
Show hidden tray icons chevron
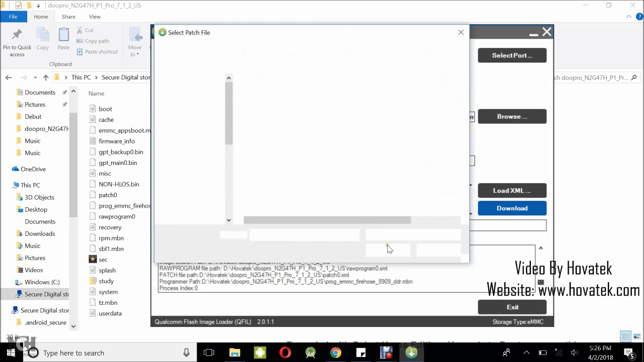526,352
